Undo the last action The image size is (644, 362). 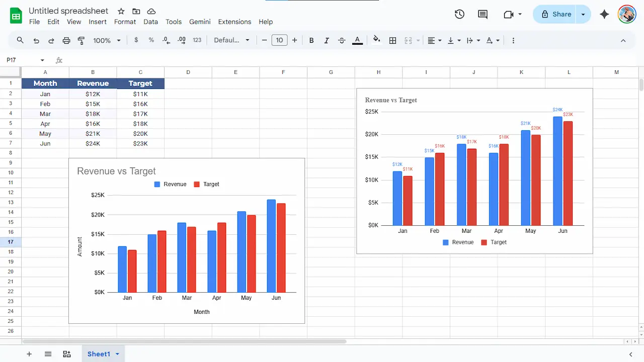36,40
